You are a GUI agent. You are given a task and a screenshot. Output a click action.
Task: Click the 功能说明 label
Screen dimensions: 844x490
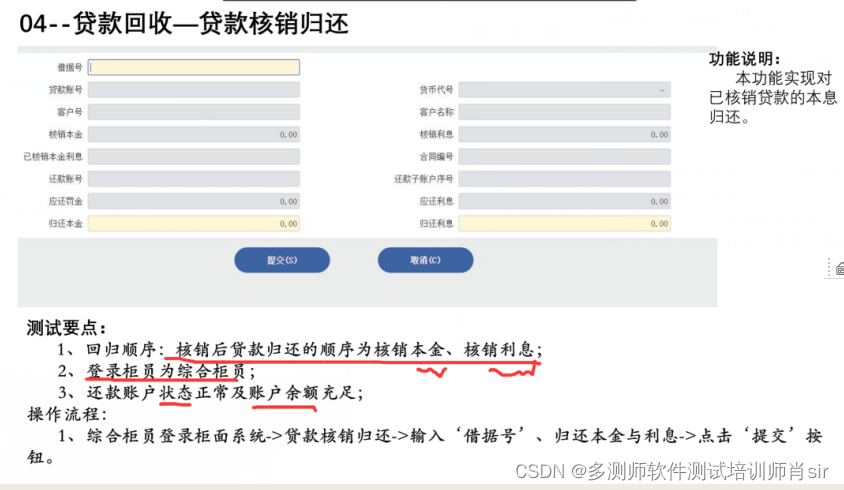point(744,59)
